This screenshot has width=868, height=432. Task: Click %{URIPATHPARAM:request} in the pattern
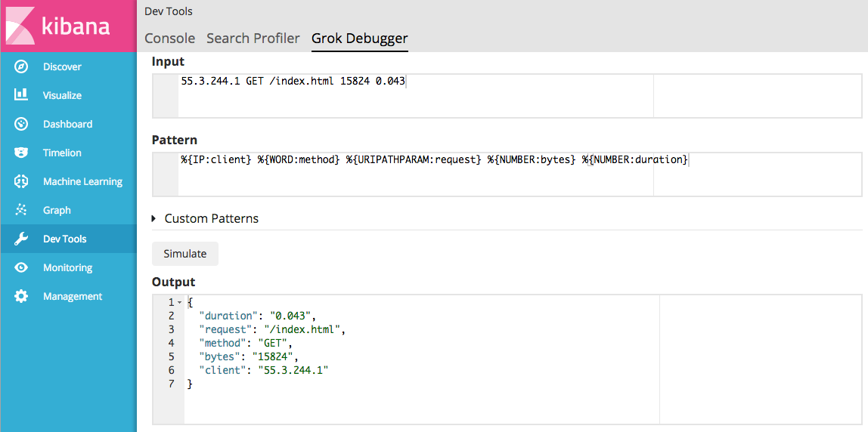414,160
